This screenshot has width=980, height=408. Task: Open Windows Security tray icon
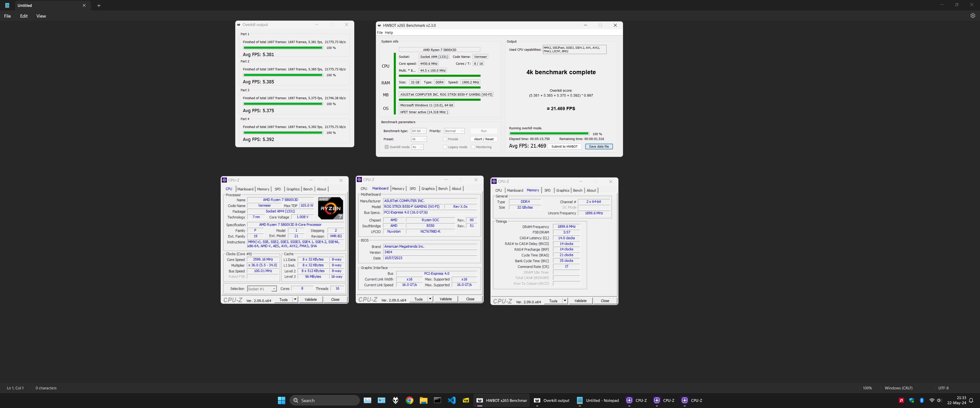pyautogui.click(x=912, y=400)
